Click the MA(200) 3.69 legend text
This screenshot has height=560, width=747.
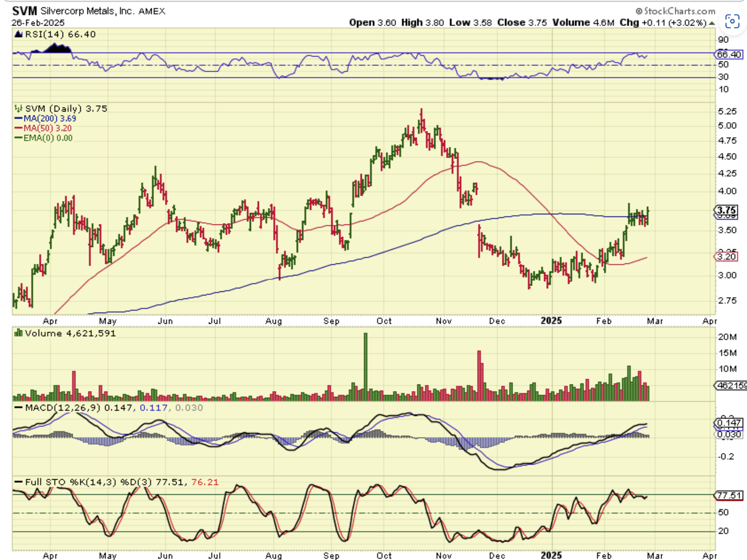[50, 118]
